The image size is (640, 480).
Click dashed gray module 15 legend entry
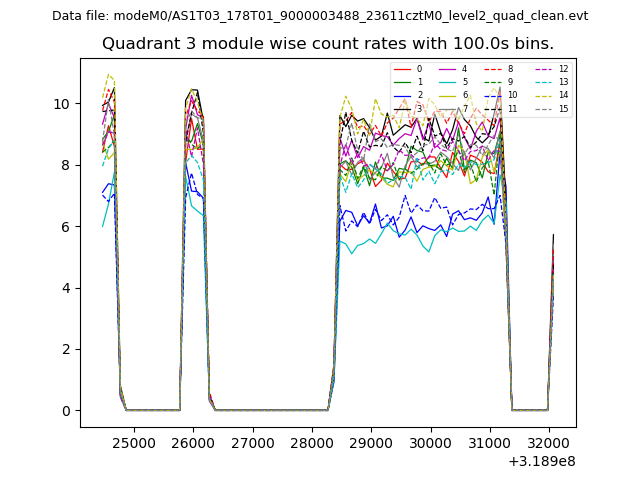[x=544, y=108]
